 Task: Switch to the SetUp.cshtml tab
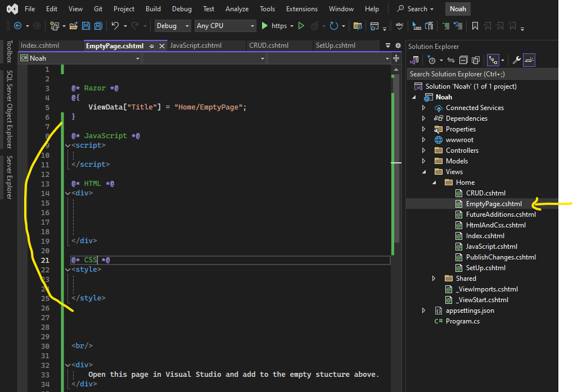tap(336, 45)
